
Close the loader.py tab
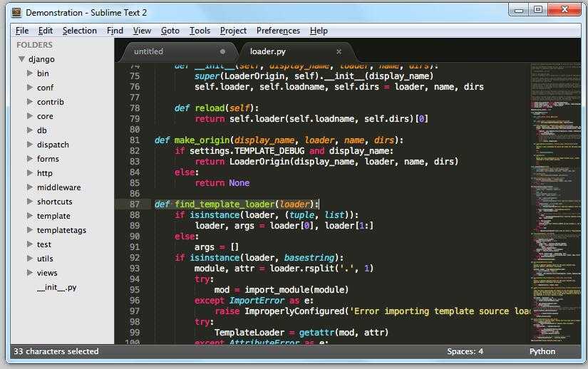(339, 52)
